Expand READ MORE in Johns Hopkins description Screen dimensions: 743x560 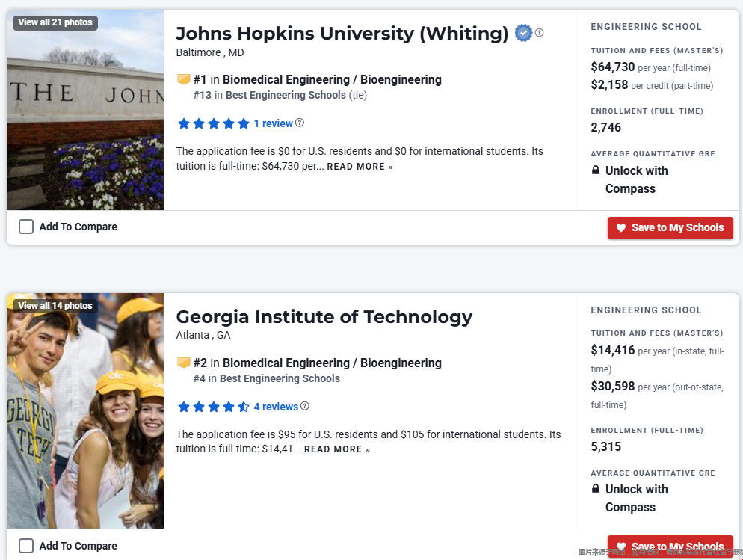(x=360, y=167)
